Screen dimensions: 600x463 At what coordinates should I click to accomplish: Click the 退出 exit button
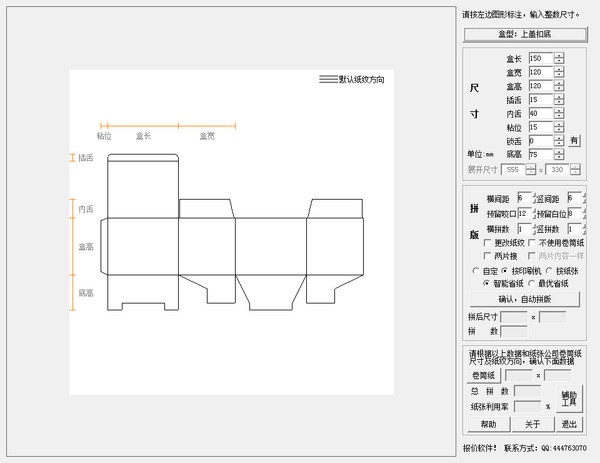pyautogui.click(x=569, y=424)
